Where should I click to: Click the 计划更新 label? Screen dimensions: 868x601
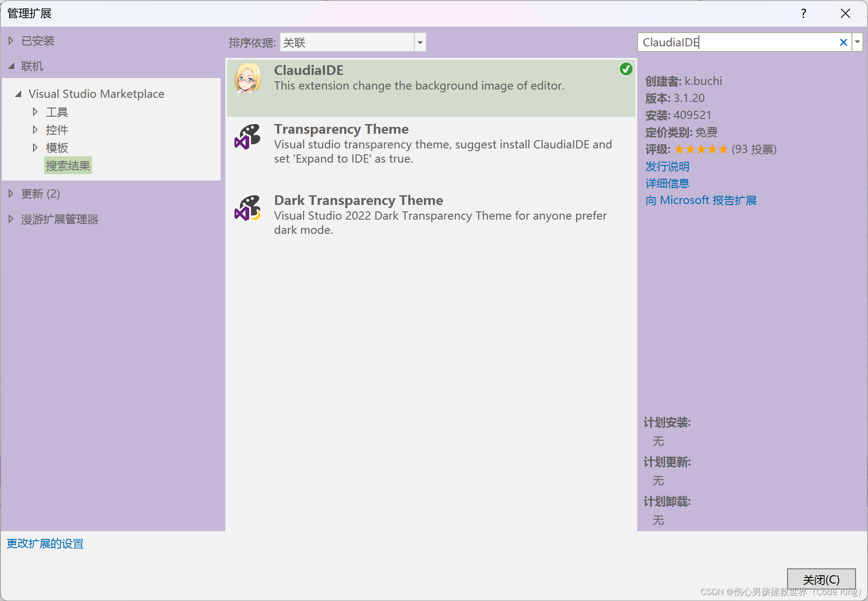coord(667,462)
